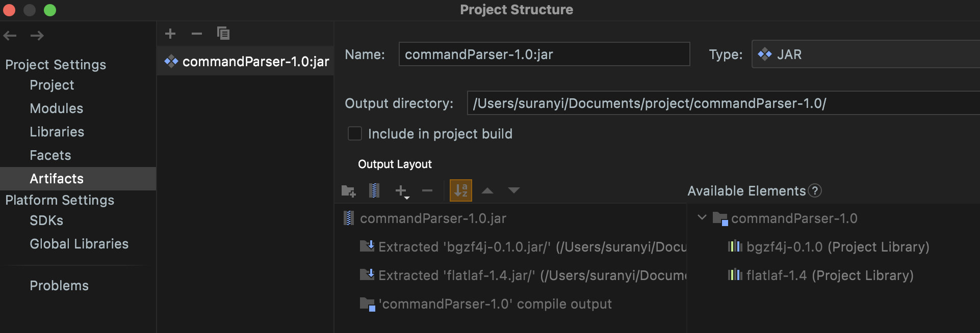Click the flatlaf-1.4 library icon
980x333 pixels.
click(735, 275)
